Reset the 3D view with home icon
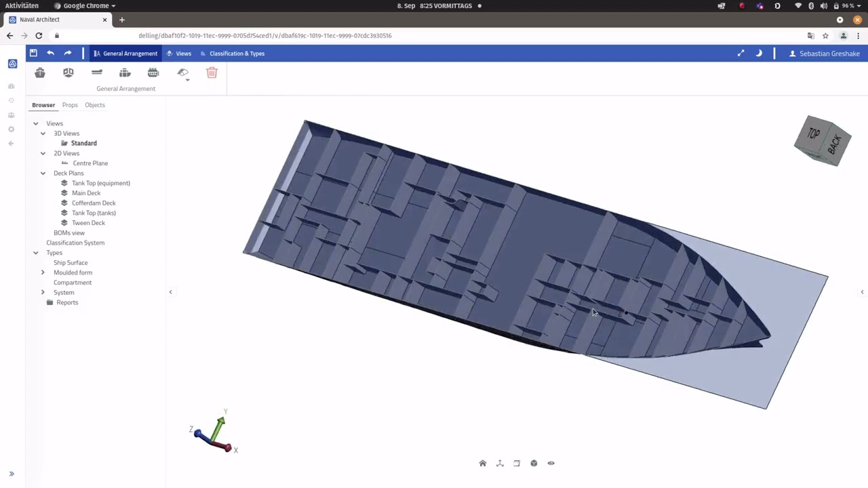Screen dimensions: 868x488 (483, 464)
